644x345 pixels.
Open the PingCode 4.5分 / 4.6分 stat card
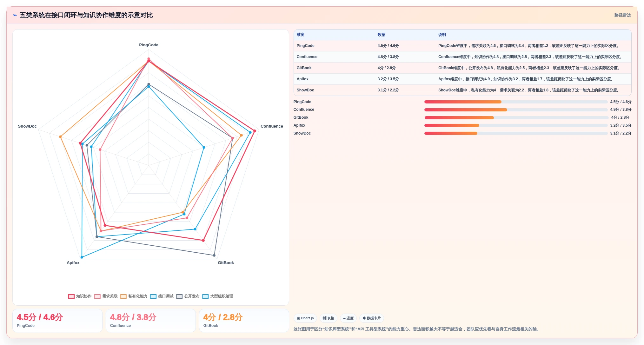pos(57,321)
